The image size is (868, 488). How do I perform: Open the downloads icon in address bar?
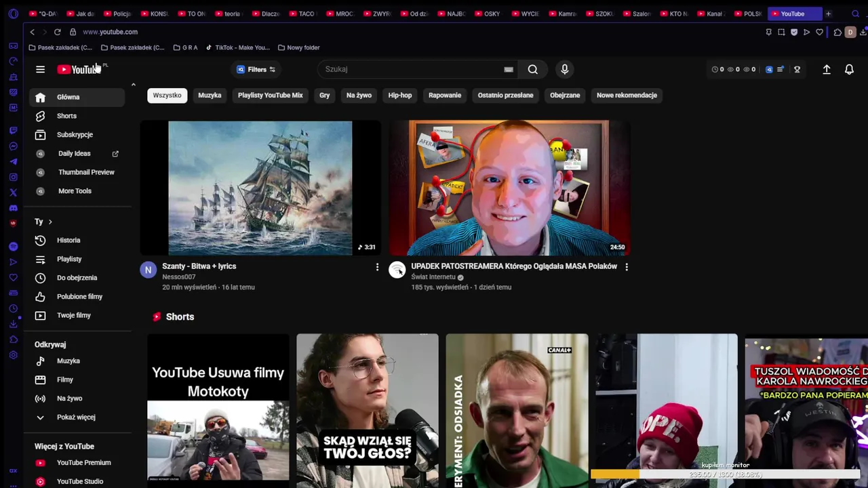863,32
